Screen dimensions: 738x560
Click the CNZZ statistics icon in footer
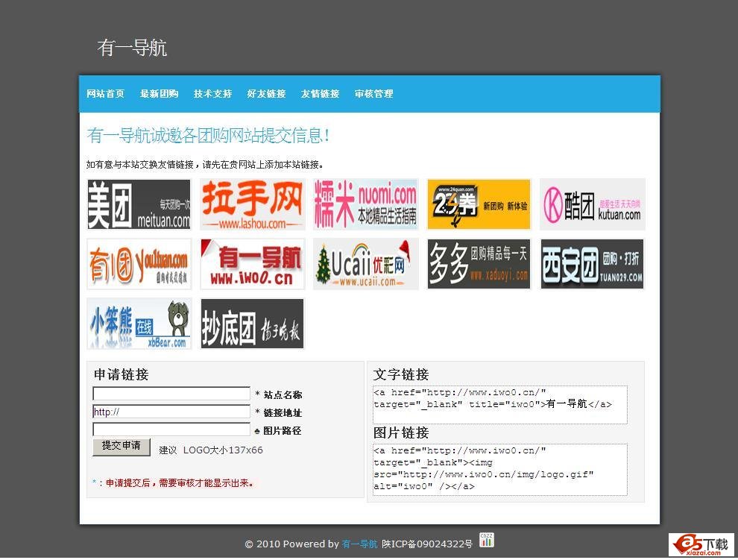tap(487, 541)
